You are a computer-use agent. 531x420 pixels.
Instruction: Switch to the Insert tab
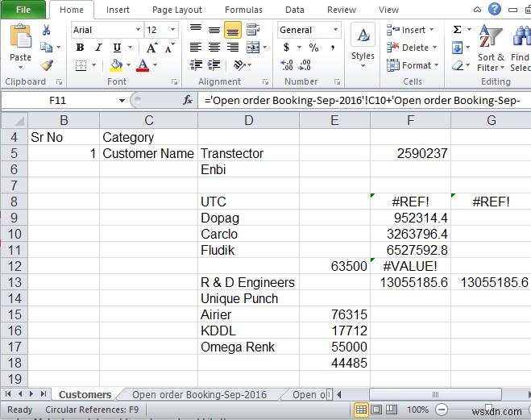click(118, 10)
